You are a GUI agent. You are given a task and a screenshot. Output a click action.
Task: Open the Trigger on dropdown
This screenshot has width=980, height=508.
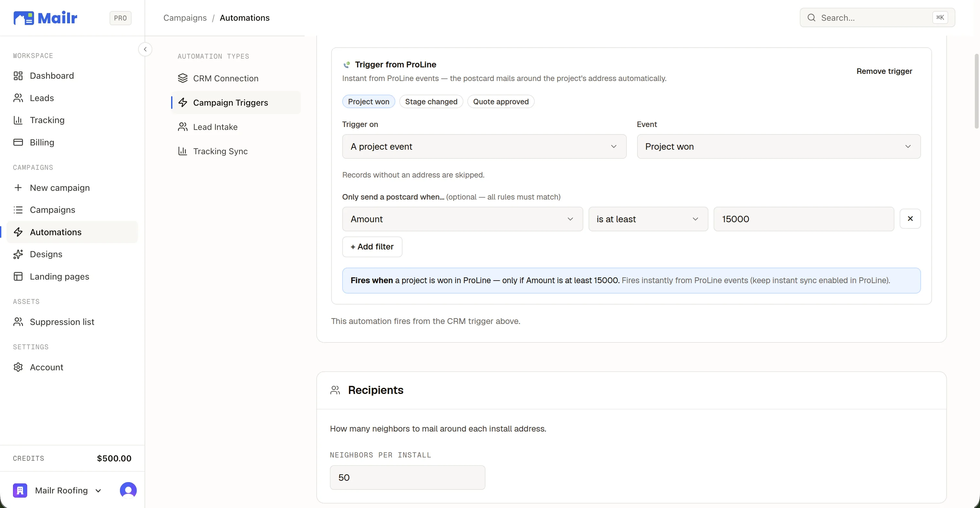pyautogui.click(x=484, y=146)
